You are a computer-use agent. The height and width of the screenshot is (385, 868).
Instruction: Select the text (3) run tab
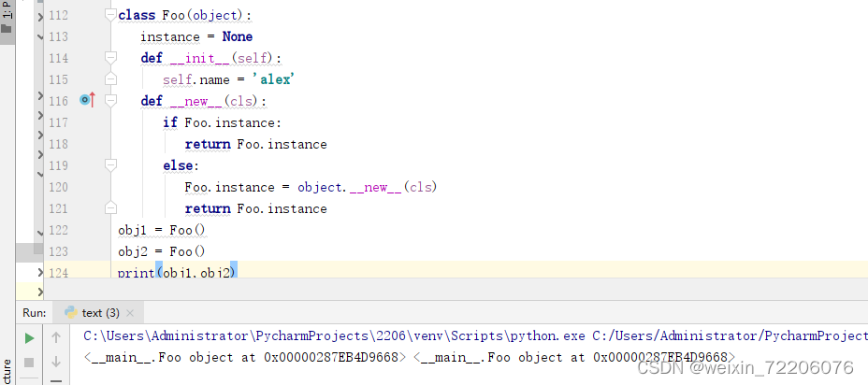(100, 312)
